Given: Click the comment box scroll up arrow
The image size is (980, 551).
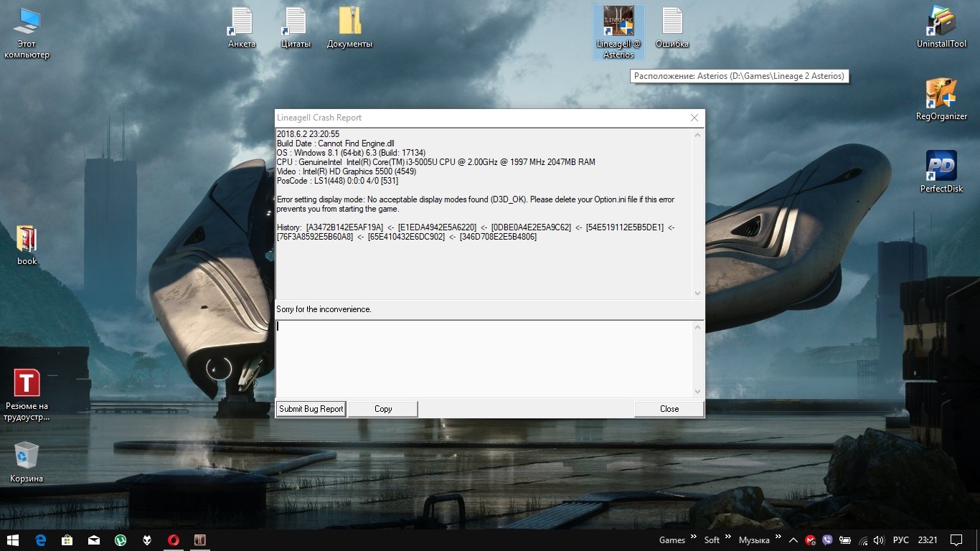Looking at the screenshot, I should 698,327.
